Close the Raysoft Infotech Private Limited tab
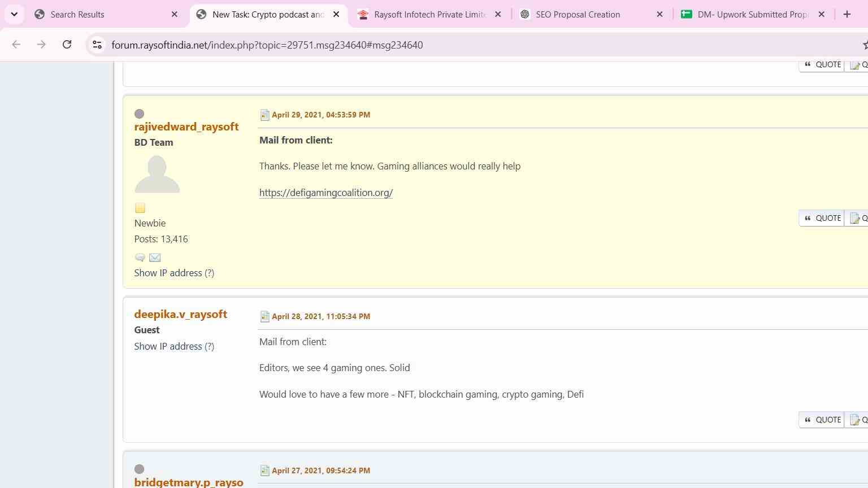The width and height of the screenshot is (868, 488). click(x=498, y=14)
